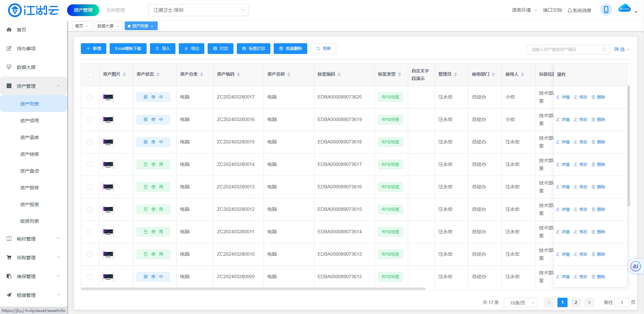Click the vertical scrollbar of the asset table
644x314 pixels.
pyautogui.click(x=629, y=146)
